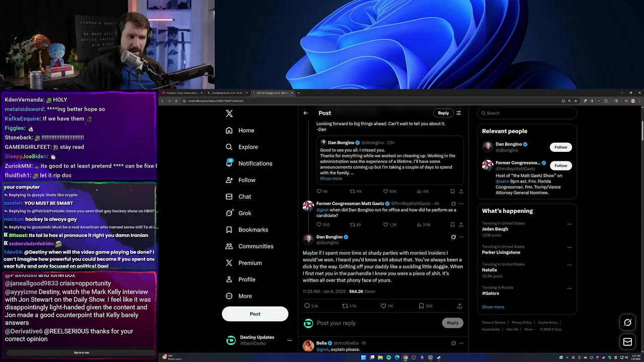Open Dan Bongino main tweet options
The width and height of the screenshot is (644, 362).
coord(461,237)
